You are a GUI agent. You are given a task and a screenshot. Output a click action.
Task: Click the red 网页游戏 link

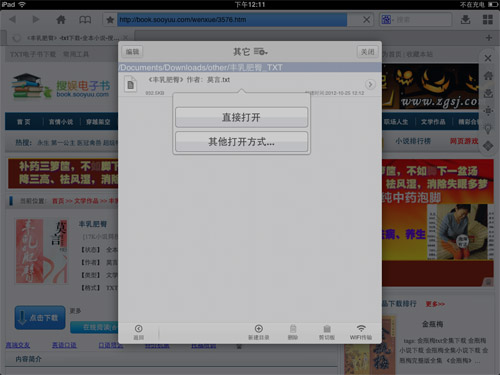point(464,141)
